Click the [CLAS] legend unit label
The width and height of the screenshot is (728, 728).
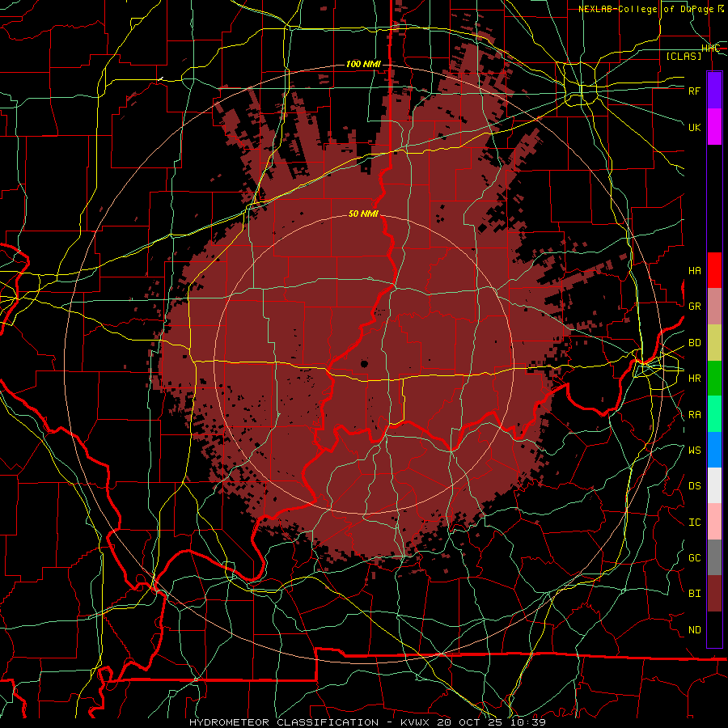[x=684, y=56]
